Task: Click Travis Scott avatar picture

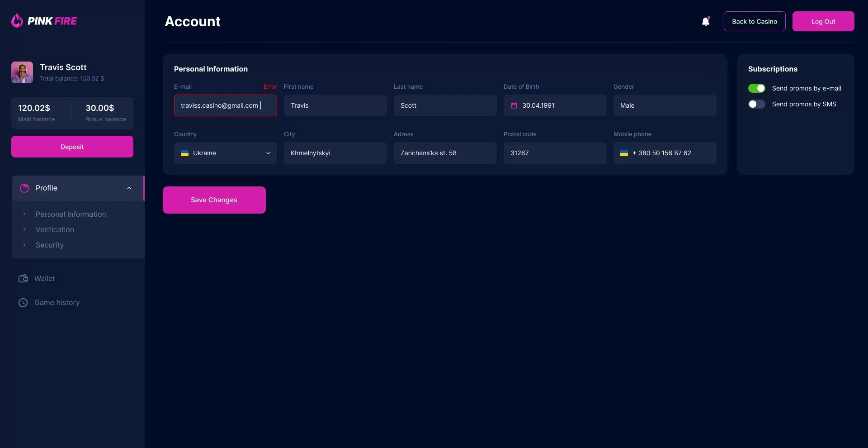Action: click(22, 72)
